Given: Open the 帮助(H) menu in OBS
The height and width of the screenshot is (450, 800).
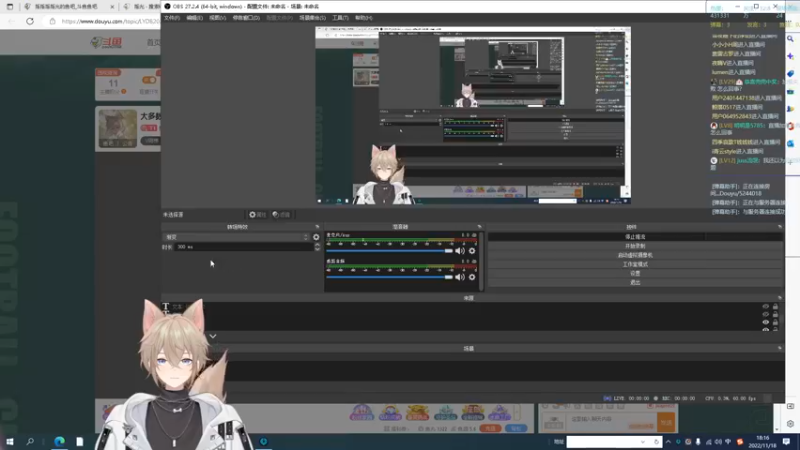Looking at the screenshot, I should [x=364, y=18].
